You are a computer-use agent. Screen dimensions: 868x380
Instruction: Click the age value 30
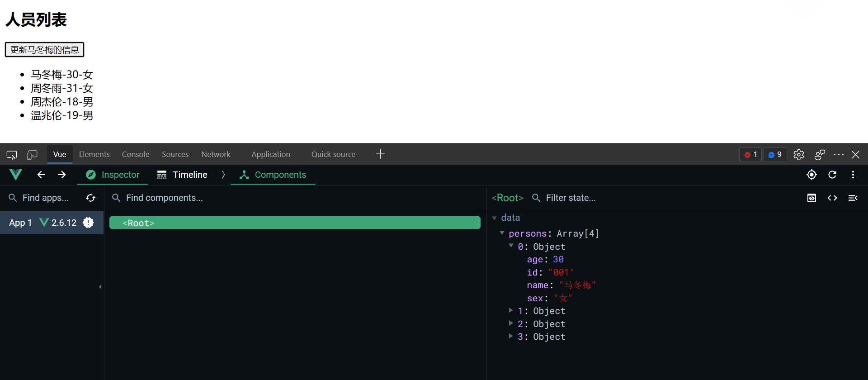558,259
